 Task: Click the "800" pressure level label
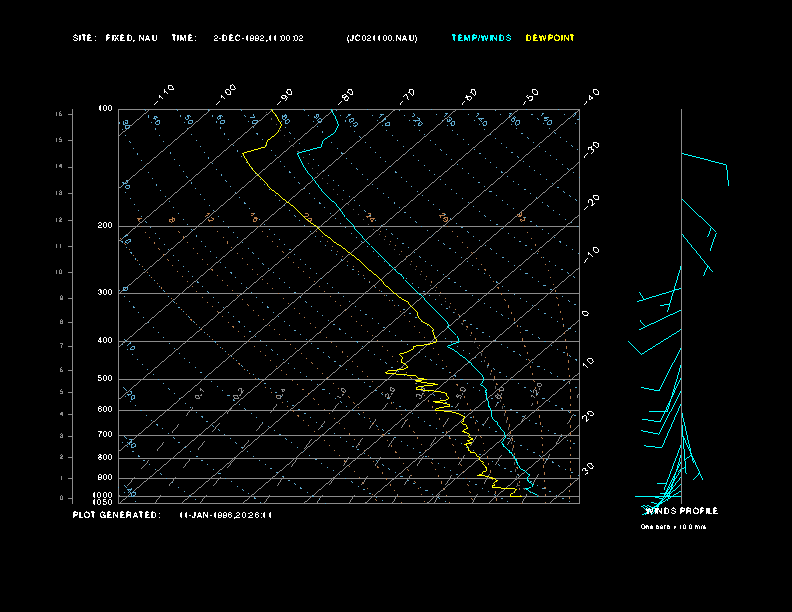point(105,457)
